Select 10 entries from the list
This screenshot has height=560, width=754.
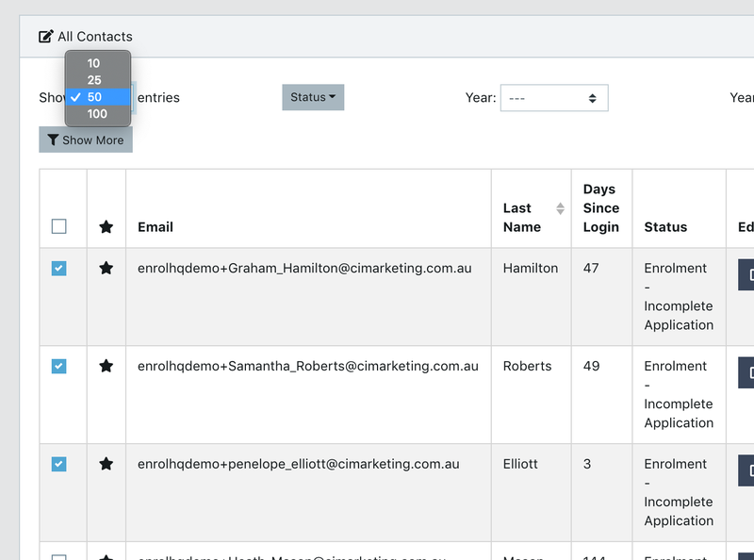click(x=94, y=63)
